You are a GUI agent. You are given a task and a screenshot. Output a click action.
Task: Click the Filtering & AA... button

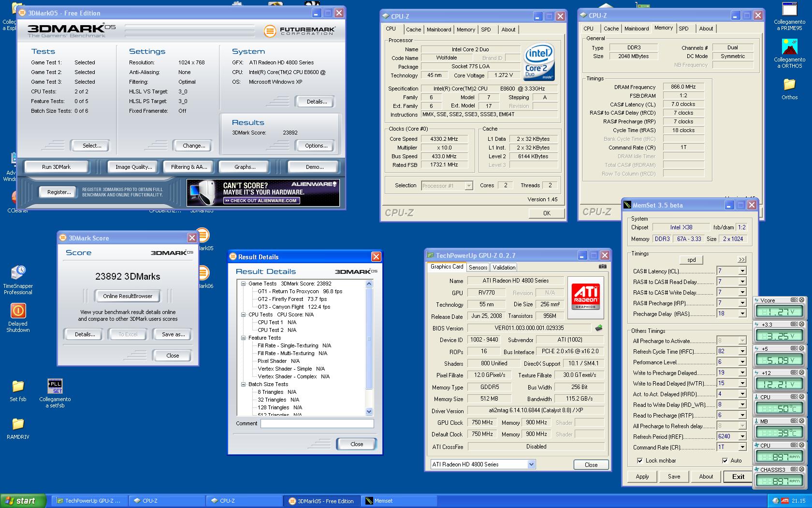(x=189, y=167)
